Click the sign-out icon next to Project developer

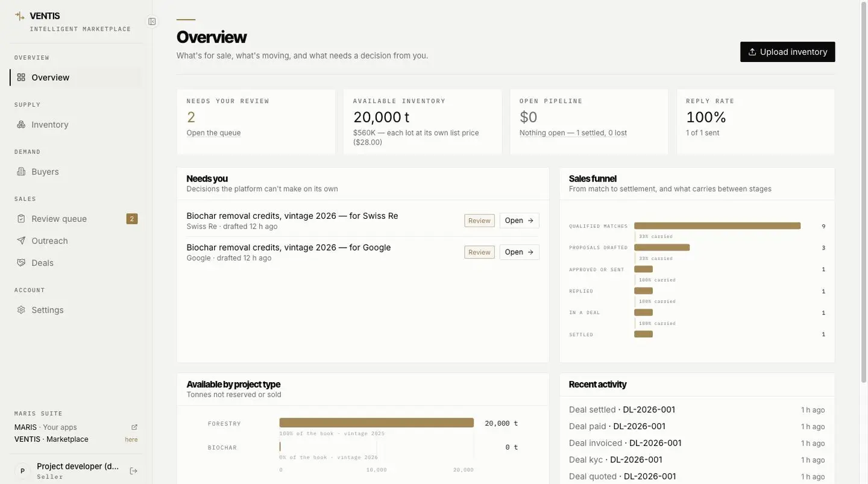[134, 471]
